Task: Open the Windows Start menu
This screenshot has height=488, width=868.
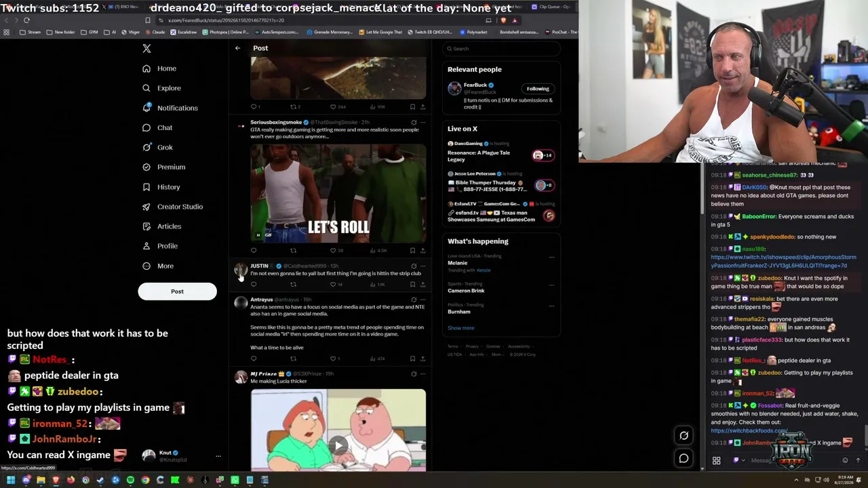Action: coord(11,480)
